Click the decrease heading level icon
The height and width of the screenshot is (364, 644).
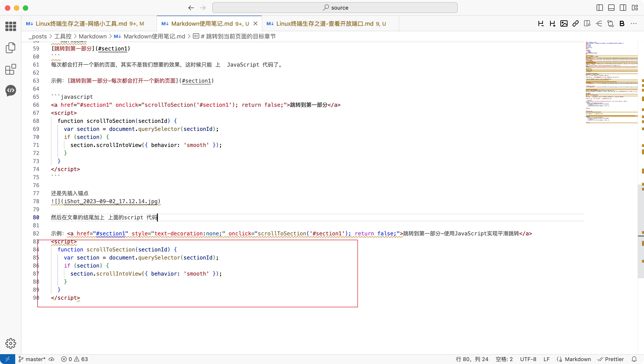[x=541, y=23]
